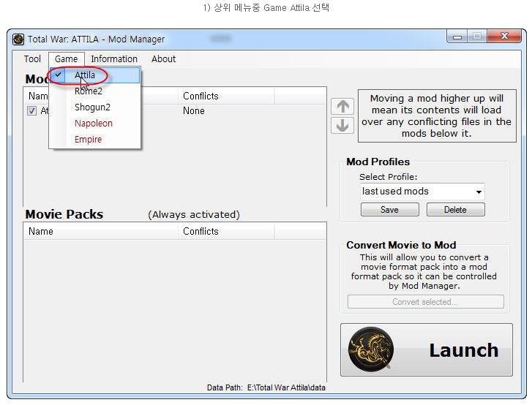The width and height of the screenshot is (532, 405).
Task: Select Rome2 from the Game menu
Action: [x=94, y=91]
